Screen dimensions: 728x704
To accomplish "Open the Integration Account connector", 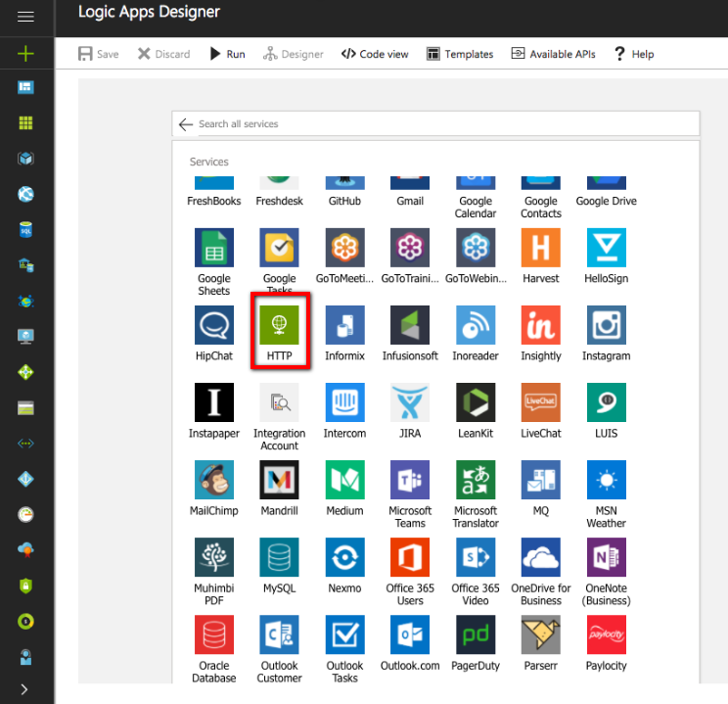I will [279, 402].
